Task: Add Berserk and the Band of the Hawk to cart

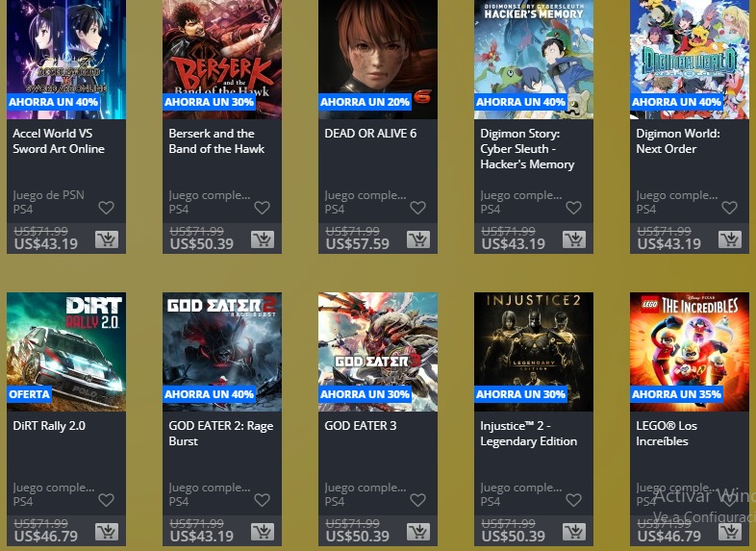Action: pyautogui.click(x=263, y=239)
